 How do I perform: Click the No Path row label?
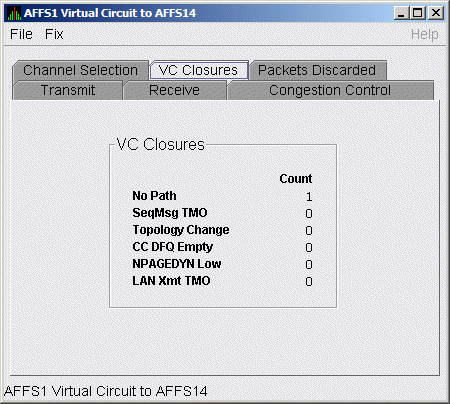pyautogui.click(x=154, y=196)
